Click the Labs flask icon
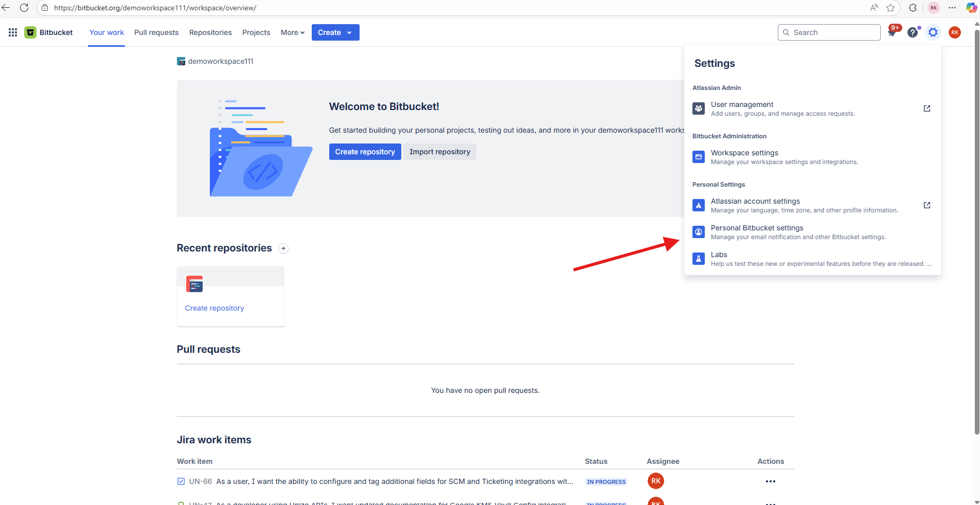The height and width of the screenshot is (505, 980). (699, 259)
